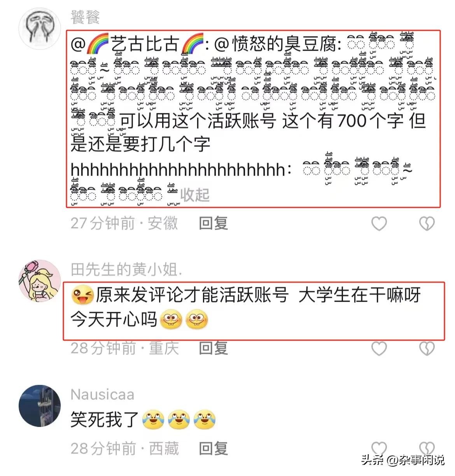Tap the @艺古比古 mention
Image resolution: width=455 pixels, height=476 pixels.
tap(137, 44)
